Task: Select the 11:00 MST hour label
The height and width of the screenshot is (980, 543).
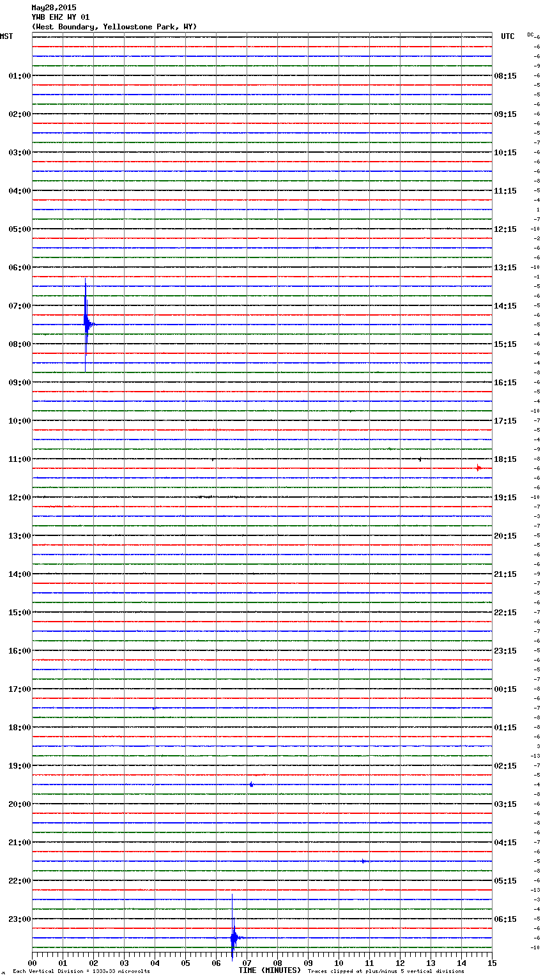Action: 20,459
